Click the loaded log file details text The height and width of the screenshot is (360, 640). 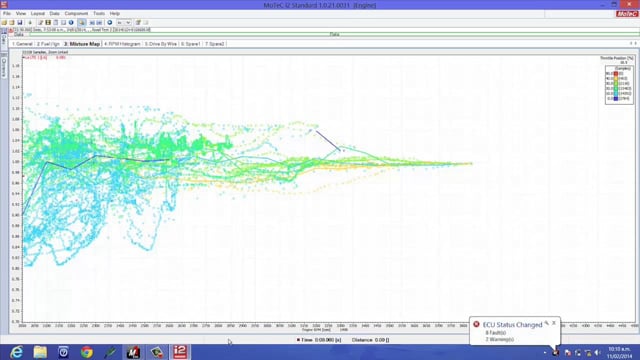point(82,30)
